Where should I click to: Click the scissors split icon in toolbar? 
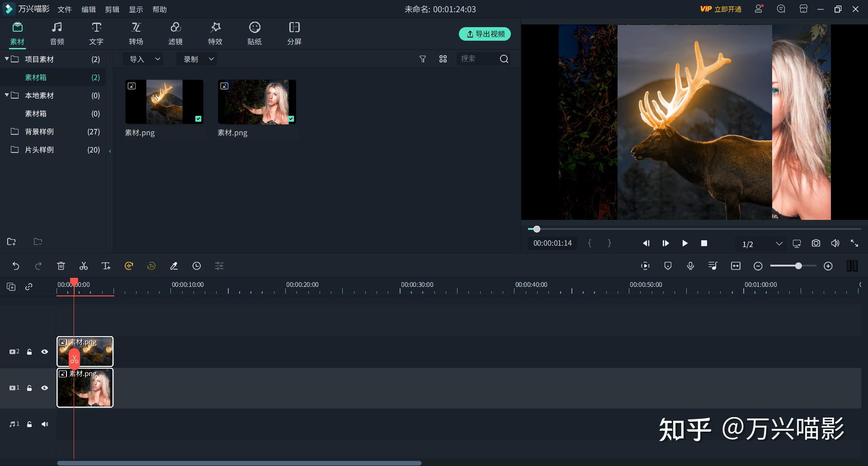click(84, 266)
